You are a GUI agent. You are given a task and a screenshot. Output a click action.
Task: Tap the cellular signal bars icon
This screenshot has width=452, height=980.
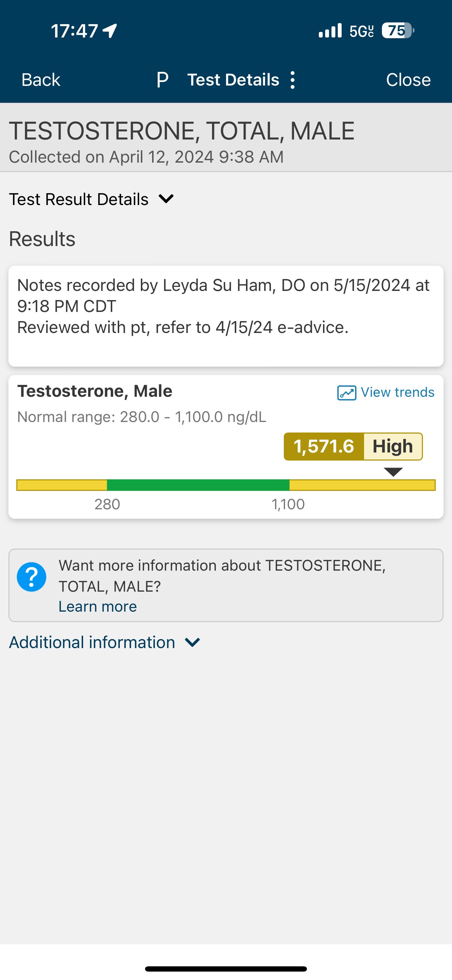(330, 30)
